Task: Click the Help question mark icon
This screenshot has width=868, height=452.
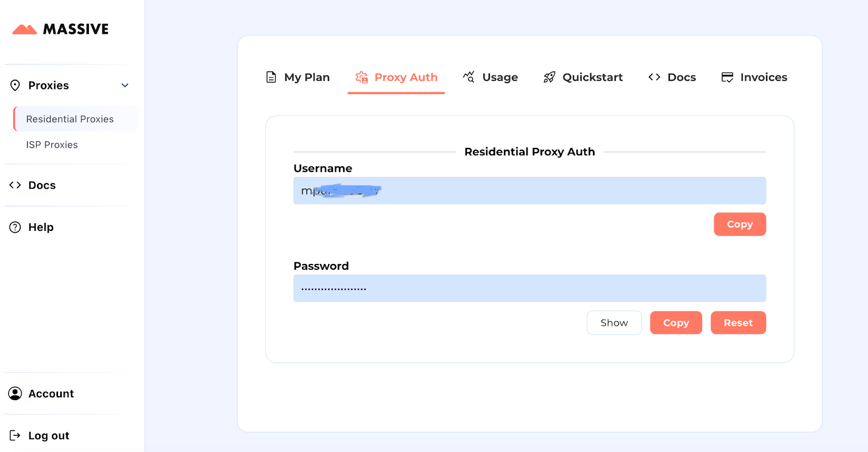Action: tap(15, 227)
